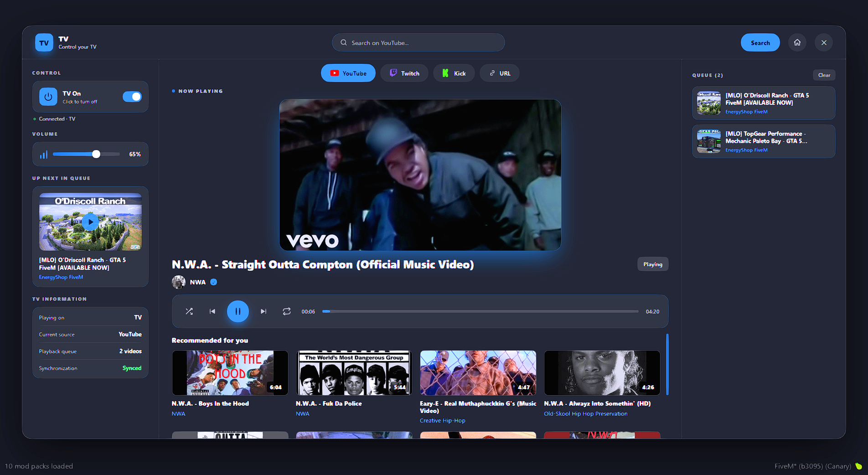
Task: Click the Playback queue 2 videos row
Action: [x=90, y=351]
